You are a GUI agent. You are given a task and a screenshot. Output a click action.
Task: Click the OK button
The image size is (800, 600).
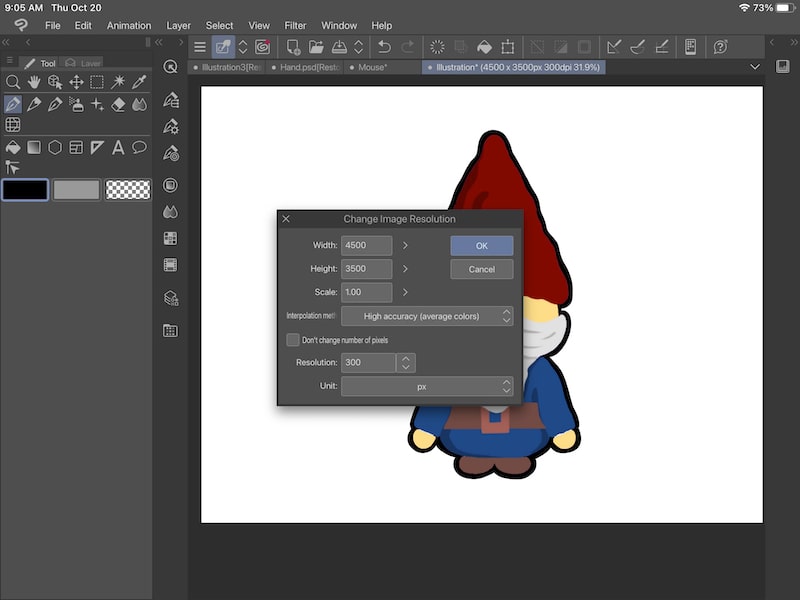(x=482, y=245)
